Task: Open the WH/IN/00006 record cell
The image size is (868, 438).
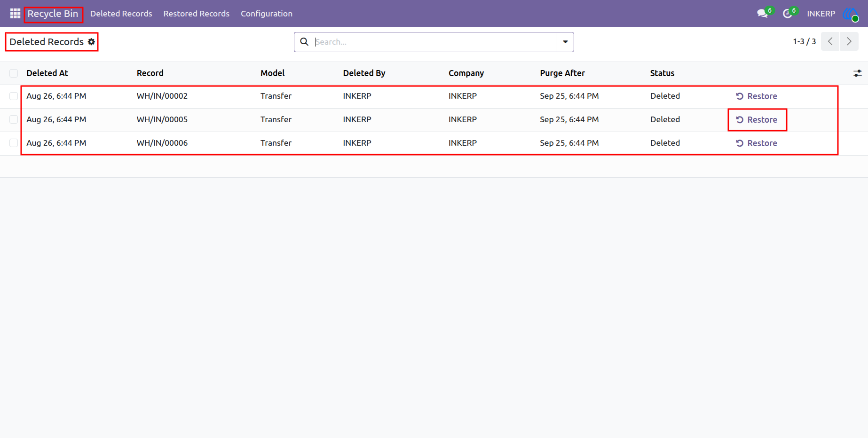Action: [x=162, y=143]
